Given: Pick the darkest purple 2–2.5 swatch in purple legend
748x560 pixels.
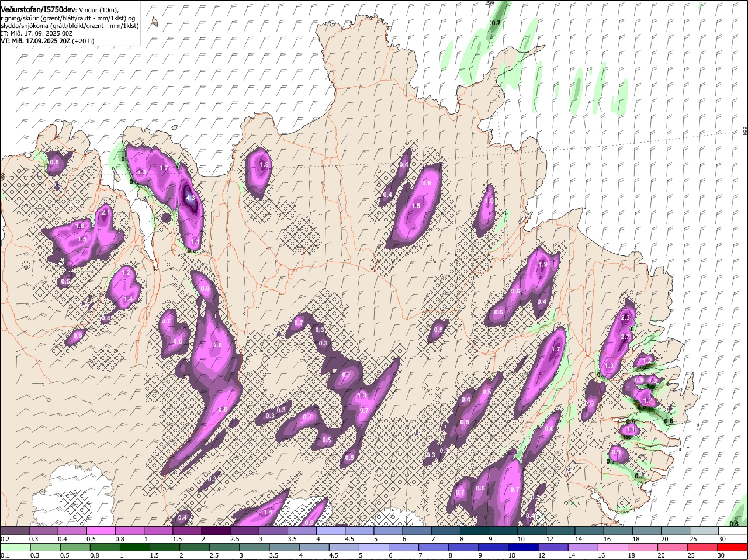Looking at the screenshot, I should point(216,530).
